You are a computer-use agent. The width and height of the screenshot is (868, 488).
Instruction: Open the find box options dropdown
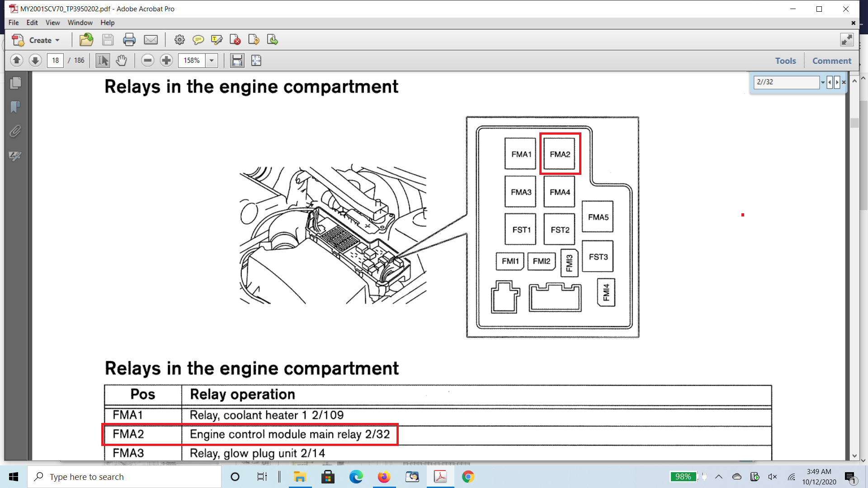point(823,82)
